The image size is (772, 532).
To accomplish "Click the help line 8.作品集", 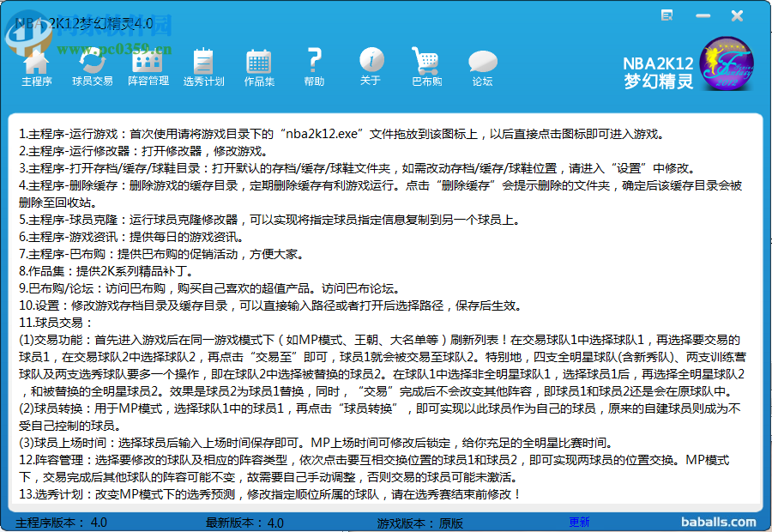I will point(106,271).
